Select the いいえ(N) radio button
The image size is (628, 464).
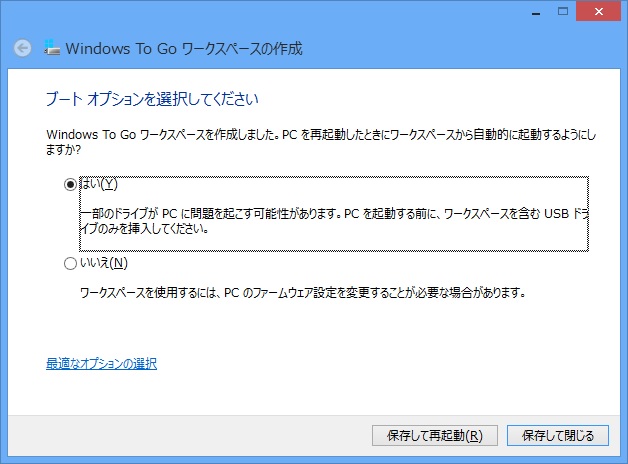click(70, 263)
